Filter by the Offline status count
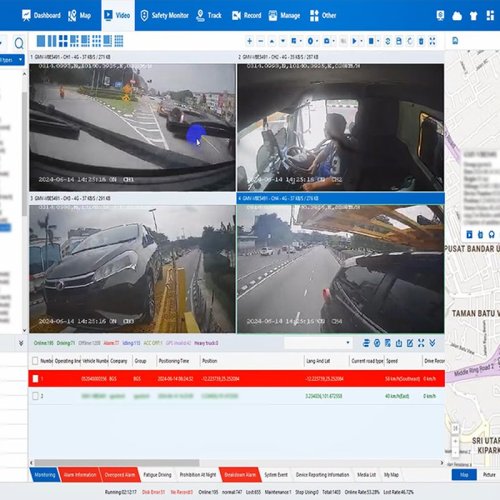 (89, 343)
